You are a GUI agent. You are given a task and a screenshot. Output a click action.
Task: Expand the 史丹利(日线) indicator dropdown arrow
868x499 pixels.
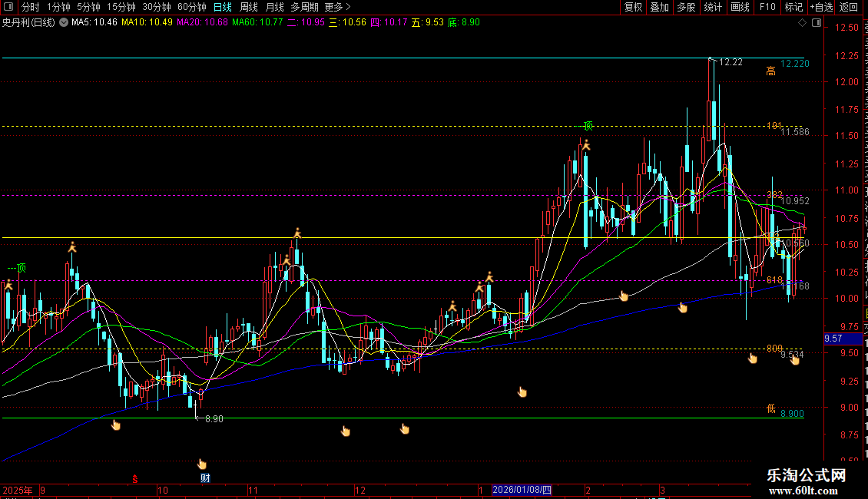(63, 23)
